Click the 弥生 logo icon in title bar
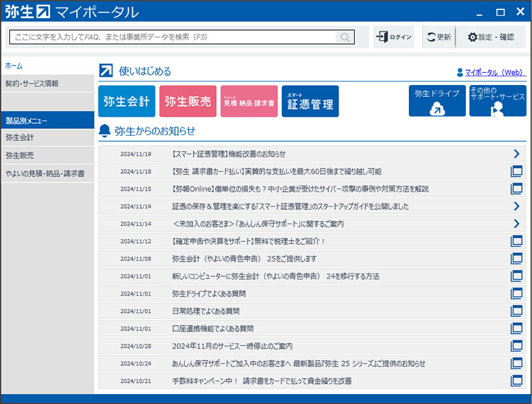Image resolution: width=532 pixels, height=404 pixels. click(x=43, y=11)
